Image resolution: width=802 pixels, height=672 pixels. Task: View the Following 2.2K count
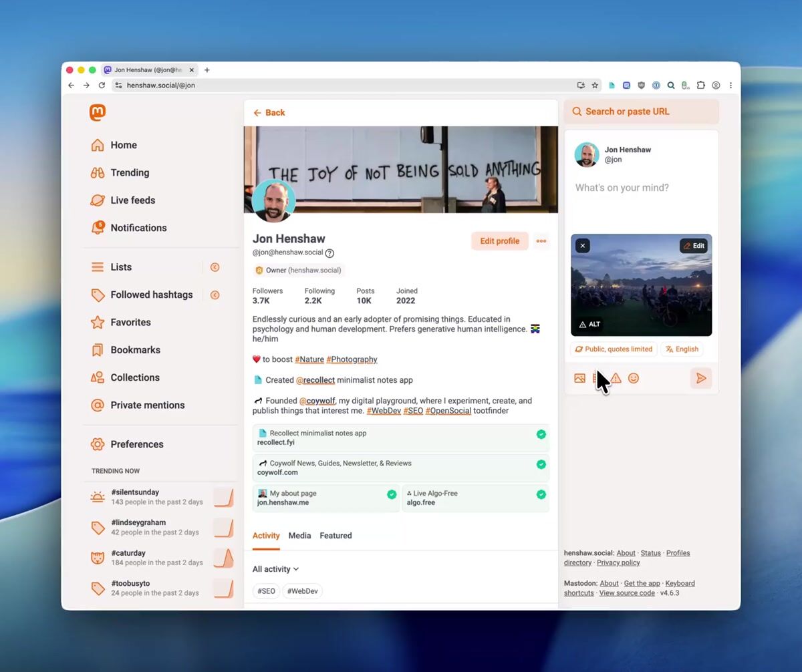click(x=319, y=296)
